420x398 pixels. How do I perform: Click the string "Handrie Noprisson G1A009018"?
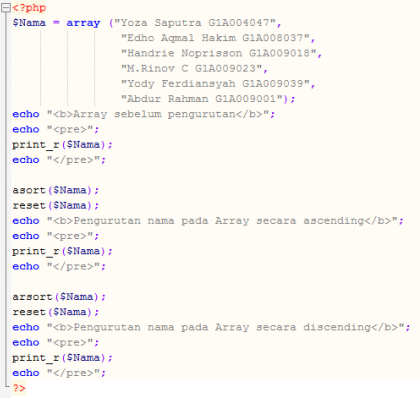tap(219, 53)
